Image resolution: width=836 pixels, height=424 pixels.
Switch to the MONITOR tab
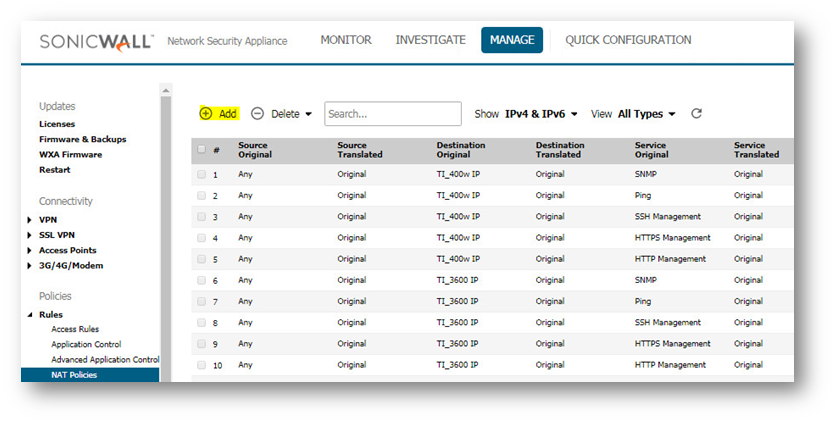coord(345,40)
